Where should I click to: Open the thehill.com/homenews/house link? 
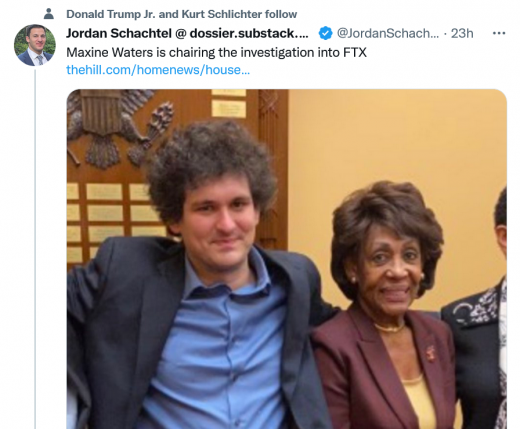[x=158, y=70]
